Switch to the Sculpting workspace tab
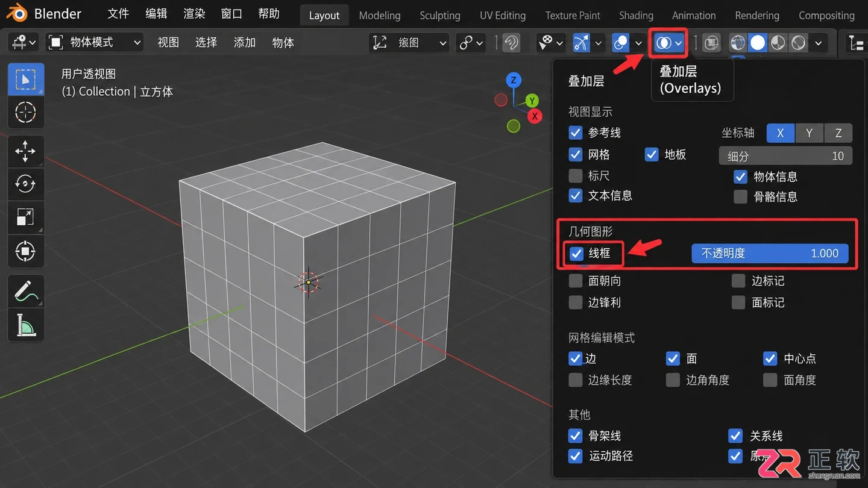868x488 pixels. click(x=440, y=15)
